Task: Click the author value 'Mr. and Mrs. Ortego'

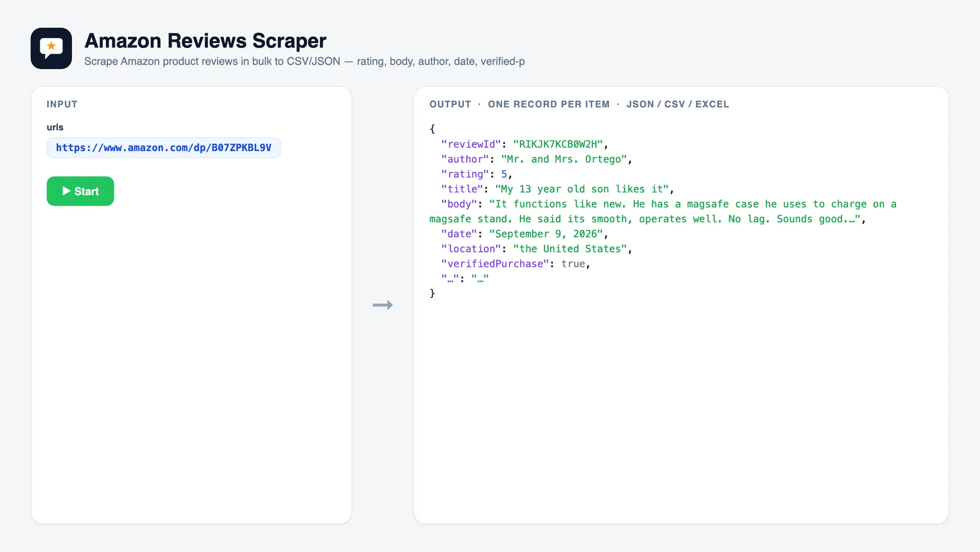Action: (x=563, y=159)
